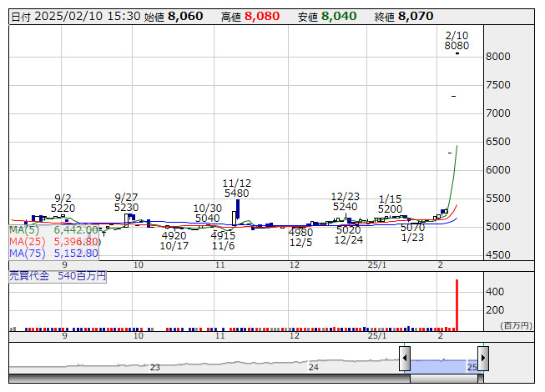Click the 売買代金 volume panel label
The height and width of the screenshot is (392, 545).
coord(58,276)
